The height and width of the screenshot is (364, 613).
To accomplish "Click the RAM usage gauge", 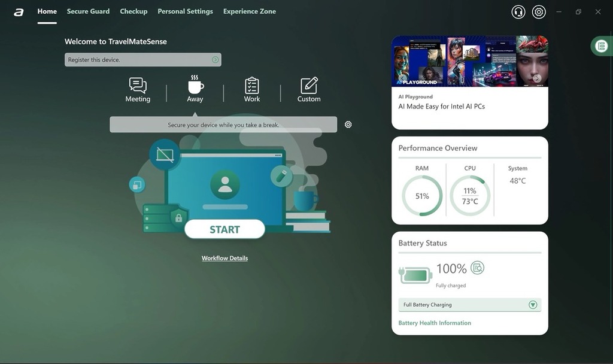I will click(x=422, y=196).
